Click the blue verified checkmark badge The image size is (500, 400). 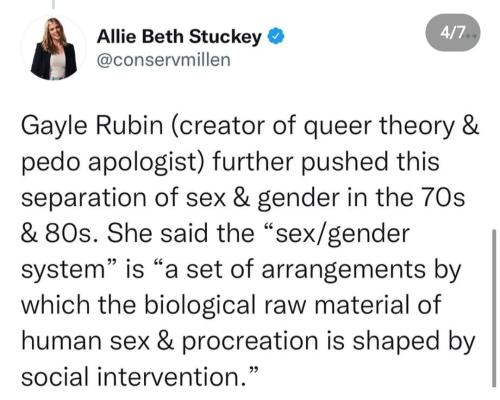point(276,37)
